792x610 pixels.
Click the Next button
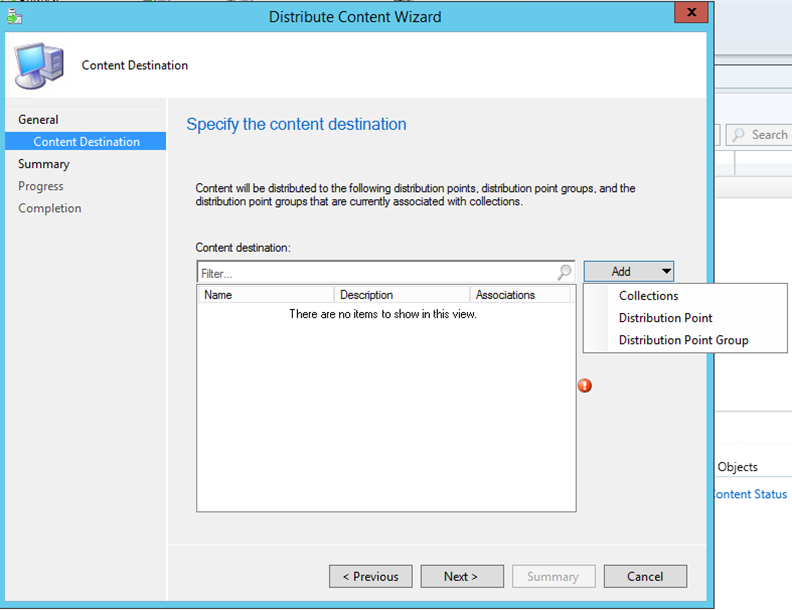tap(462, 576)
